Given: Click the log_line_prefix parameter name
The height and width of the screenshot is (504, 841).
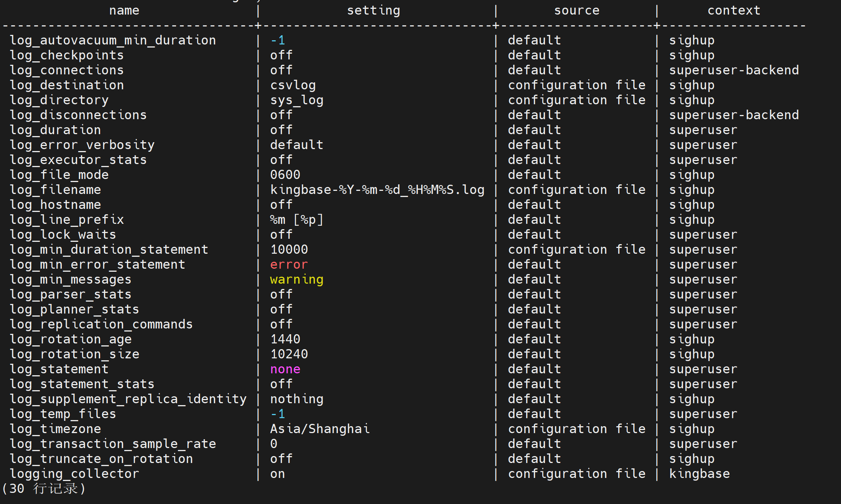Looking at the screenshot, I should coord(67,220).
